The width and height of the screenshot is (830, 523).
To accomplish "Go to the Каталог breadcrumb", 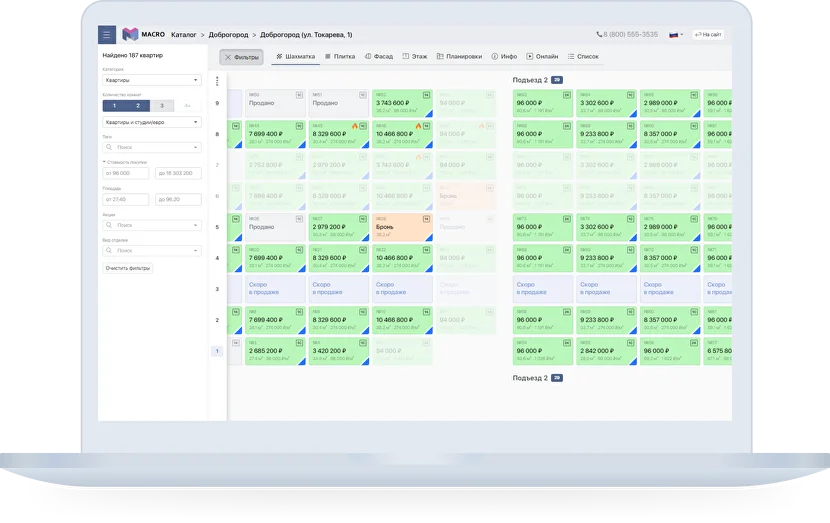I will [x=184, y=35].
